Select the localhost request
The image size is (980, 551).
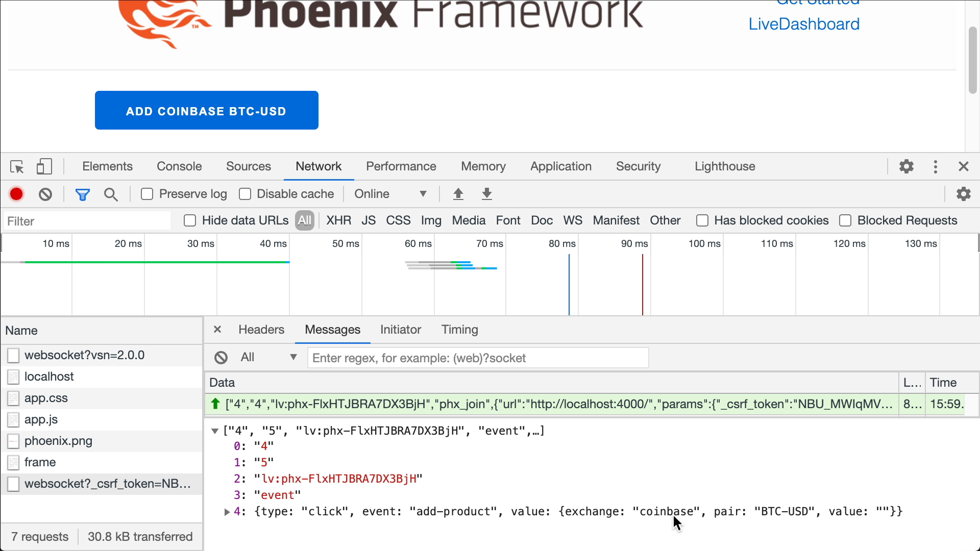[102, 377]
